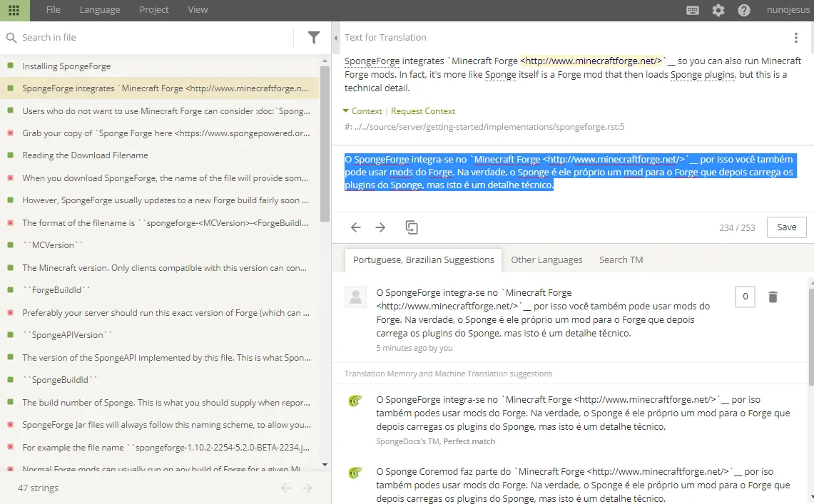Image resolution: width=814 pixels, height=504 pixels.
Task: Open the Language menu
Action: click(100, 10)
